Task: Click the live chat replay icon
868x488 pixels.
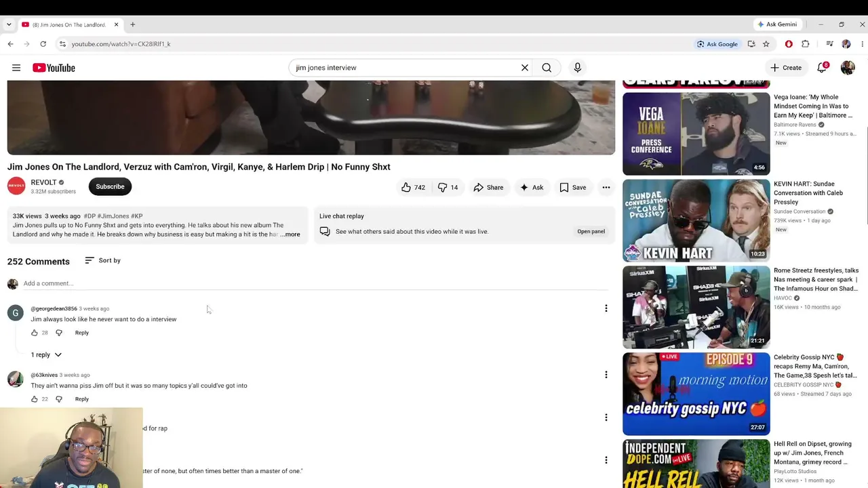Action: click(x=325, y=232)
